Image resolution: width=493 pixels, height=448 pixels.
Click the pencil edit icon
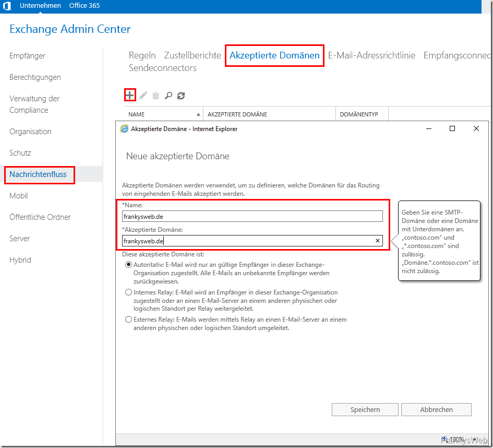click(143, 96)
